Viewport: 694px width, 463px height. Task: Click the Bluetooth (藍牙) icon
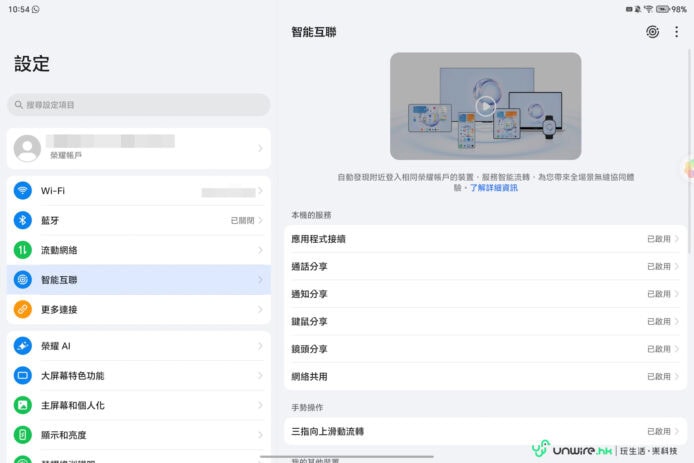pyautogui.click(x=23, y=220)
